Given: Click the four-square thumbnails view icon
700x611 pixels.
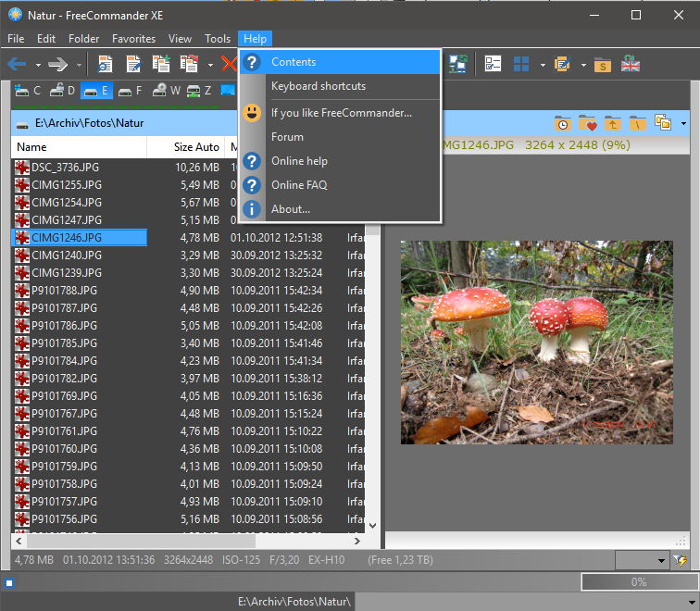Looking at the screenshot, I should pos(521,64).
